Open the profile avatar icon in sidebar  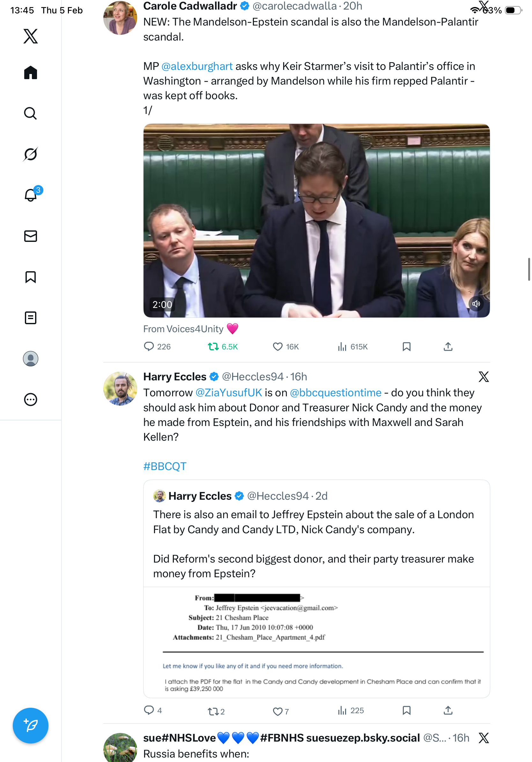click(x=31, y=359)
